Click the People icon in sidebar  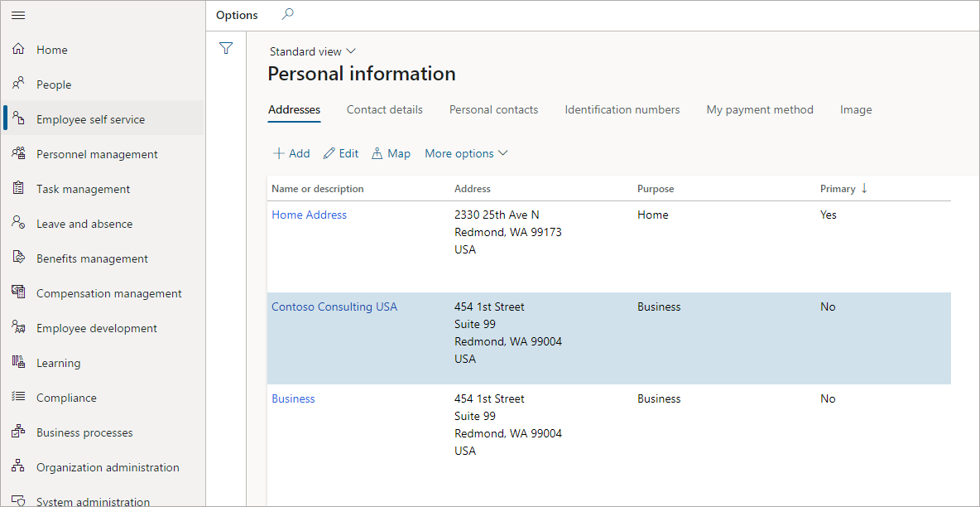click(x=19, y=84)
